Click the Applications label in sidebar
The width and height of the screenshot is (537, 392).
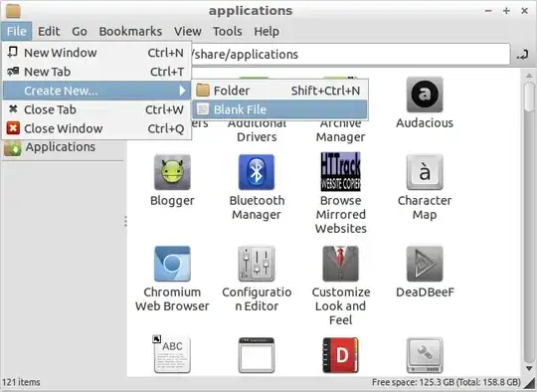click(x=61, y=146)
